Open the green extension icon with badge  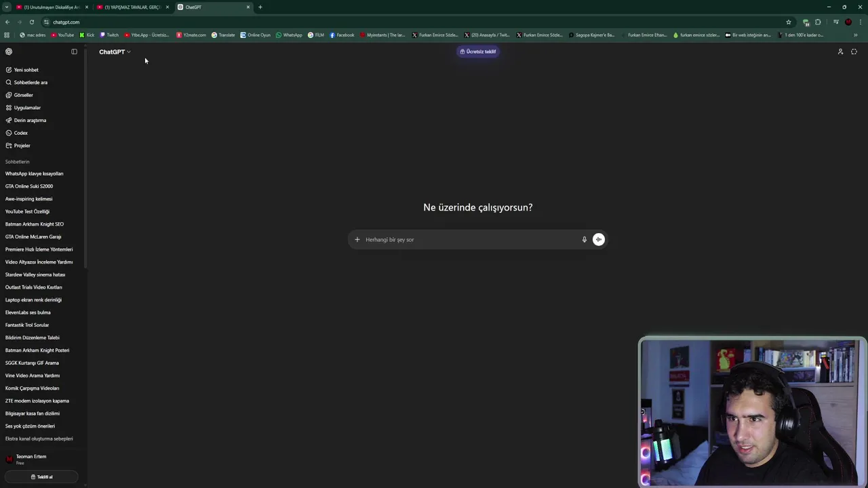coord(806,22)
